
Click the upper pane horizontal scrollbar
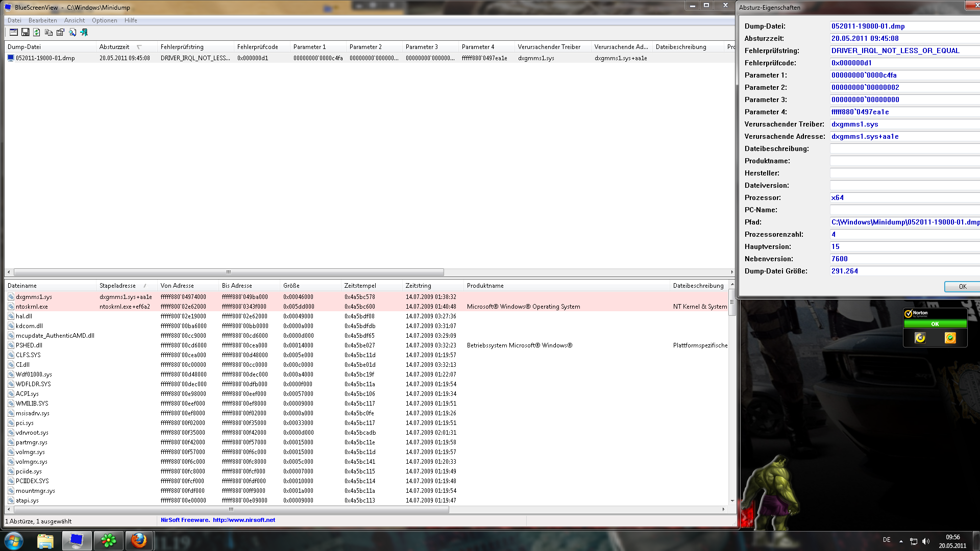tap(229, 272)
